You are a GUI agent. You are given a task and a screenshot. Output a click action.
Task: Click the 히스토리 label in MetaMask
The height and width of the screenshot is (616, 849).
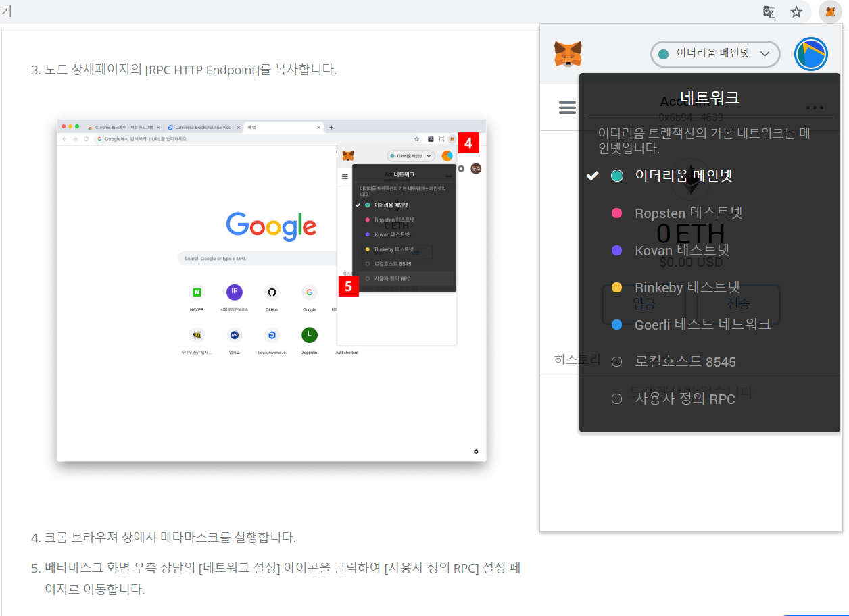(x=577, y=359)
